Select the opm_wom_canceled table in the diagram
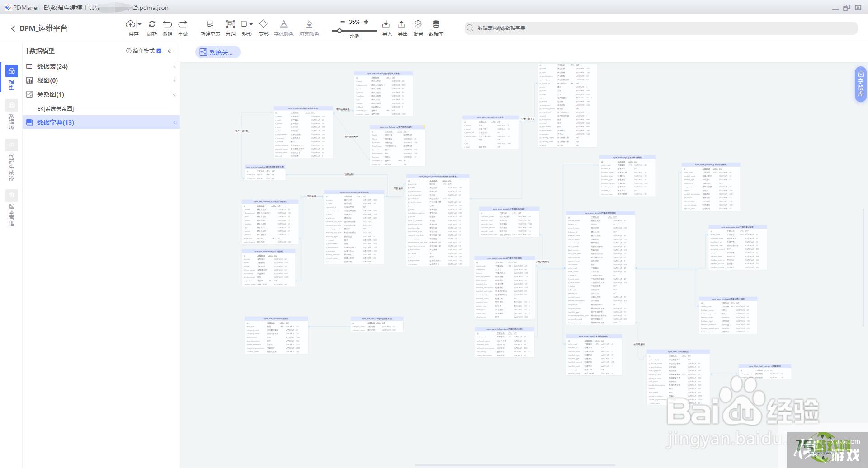 (509, 222)
